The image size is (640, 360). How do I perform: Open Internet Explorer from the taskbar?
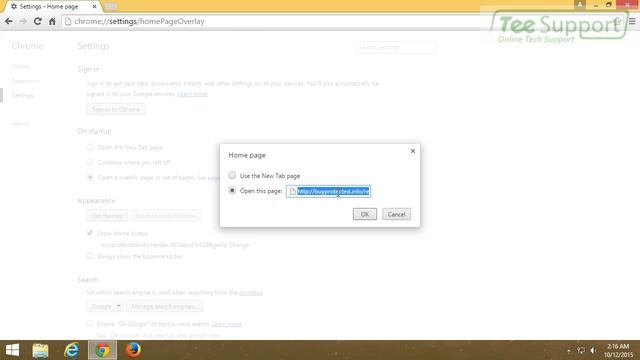(x=71, y=350)
